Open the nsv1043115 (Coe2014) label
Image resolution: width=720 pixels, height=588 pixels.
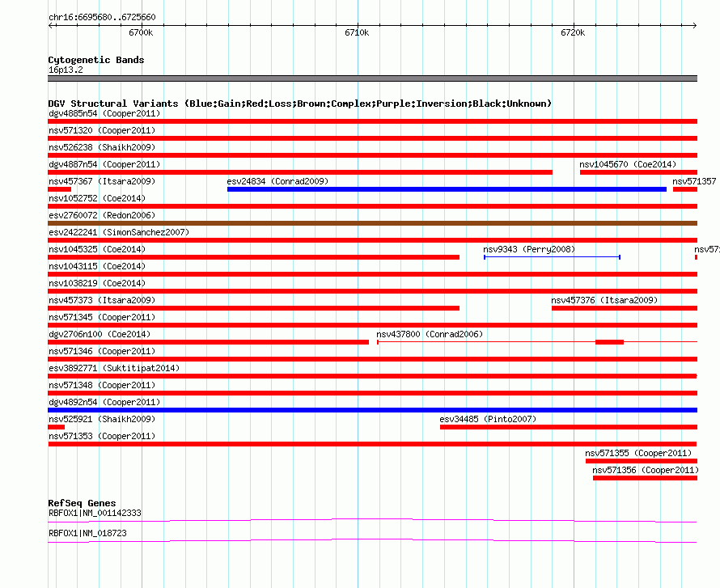97,266
